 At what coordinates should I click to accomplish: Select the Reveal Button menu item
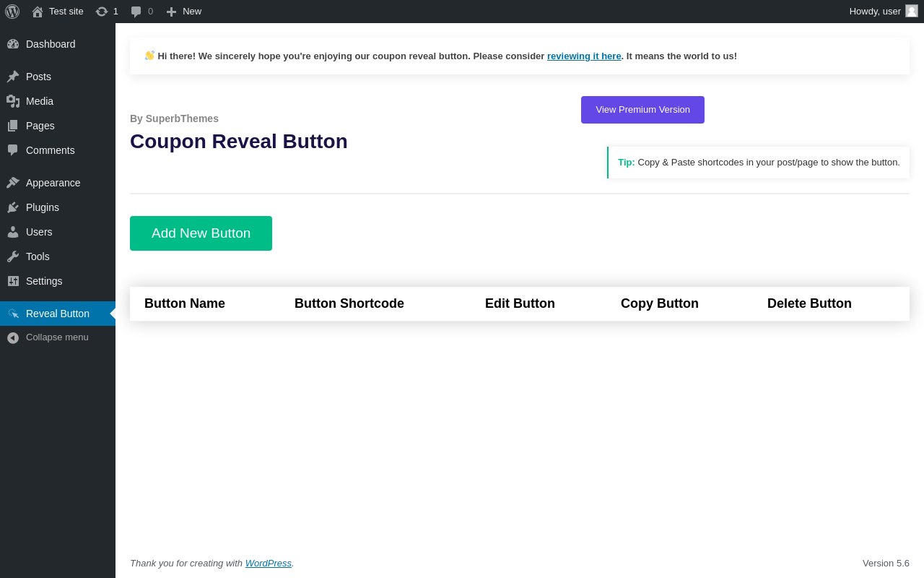(x=57, y=314)
